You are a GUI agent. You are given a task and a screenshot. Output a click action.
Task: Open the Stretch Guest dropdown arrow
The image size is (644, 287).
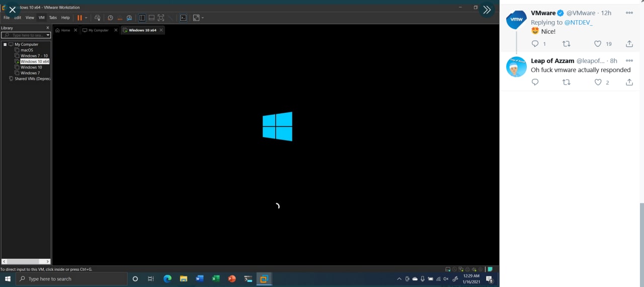pos(203,18)
